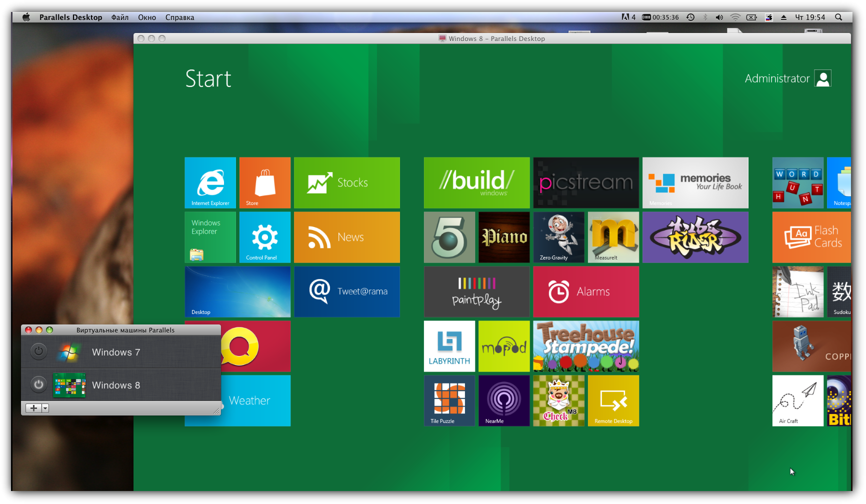The image size is (866, 504).
Task: Click the plus button to add a virtual machine
Action: click(x=33, y=408)
